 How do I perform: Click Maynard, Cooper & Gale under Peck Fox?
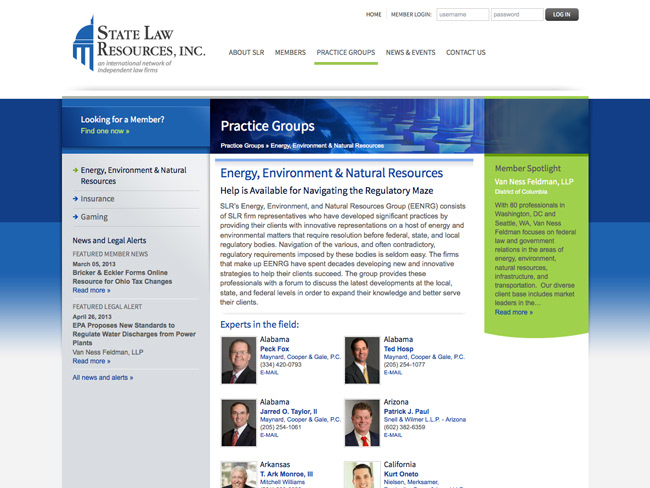point(300,357)
